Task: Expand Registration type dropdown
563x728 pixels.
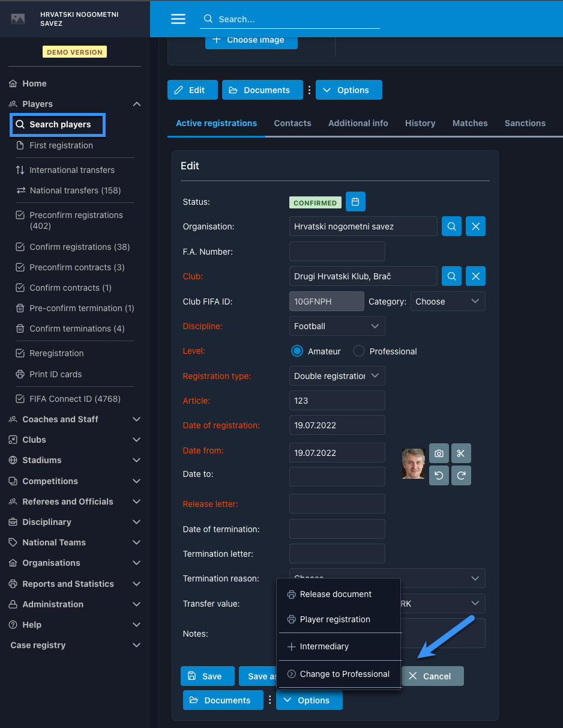Action: click(337, 376)
